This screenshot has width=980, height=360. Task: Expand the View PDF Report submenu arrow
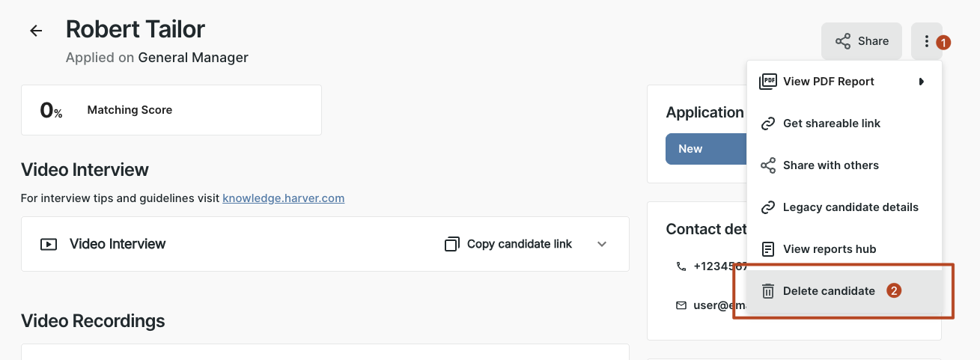921,82
